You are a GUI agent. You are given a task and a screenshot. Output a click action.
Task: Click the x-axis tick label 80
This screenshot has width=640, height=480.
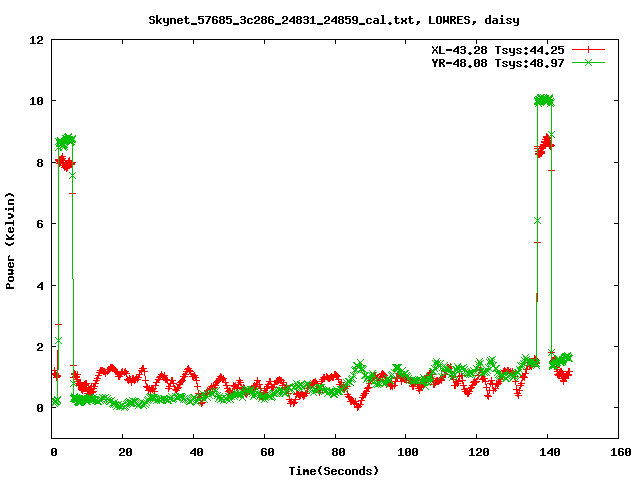(x=338, y=452)
